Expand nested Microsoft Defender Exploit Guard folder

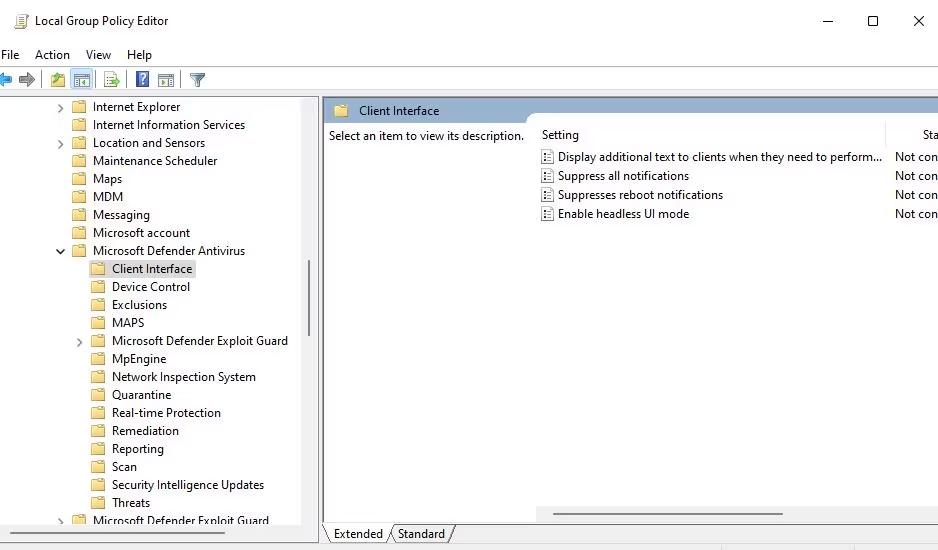(x=80, y=341)
